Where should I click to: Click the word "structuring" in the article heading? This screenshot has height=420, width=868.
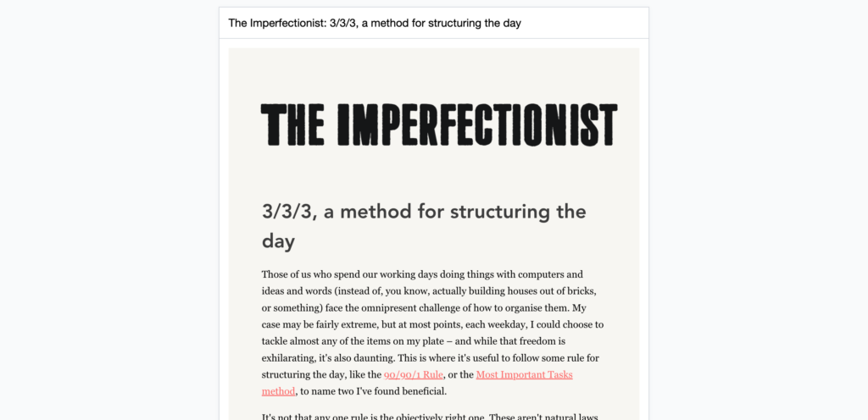click(502, 212)
